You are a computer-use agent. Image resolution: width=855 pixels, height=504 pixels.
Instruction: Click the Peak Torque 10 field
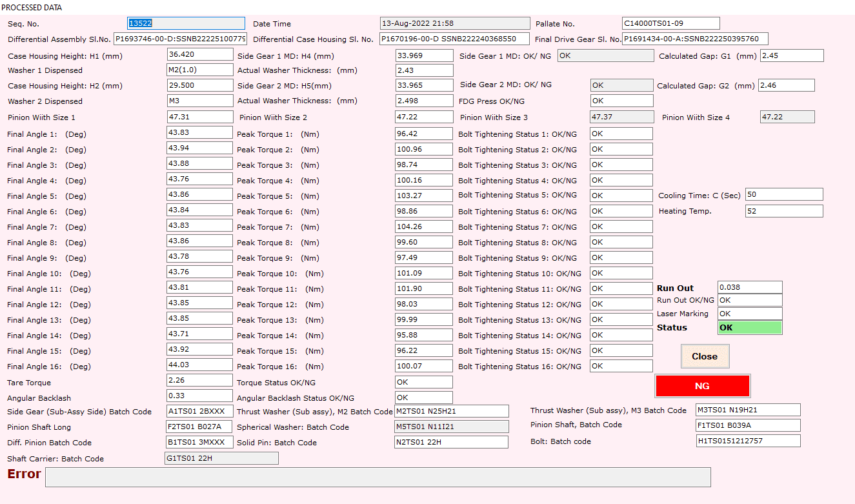click(x=424, y=273)
